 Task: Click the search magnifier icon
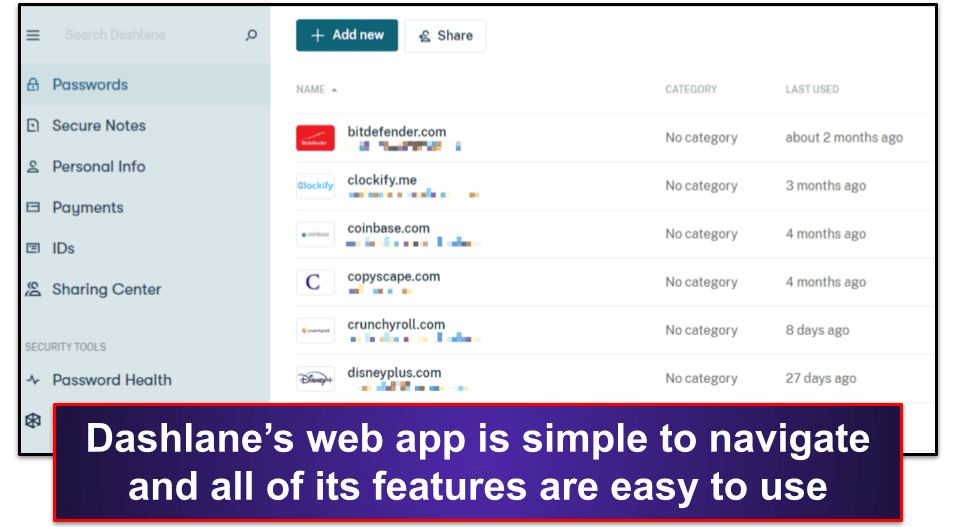point(251,35)
